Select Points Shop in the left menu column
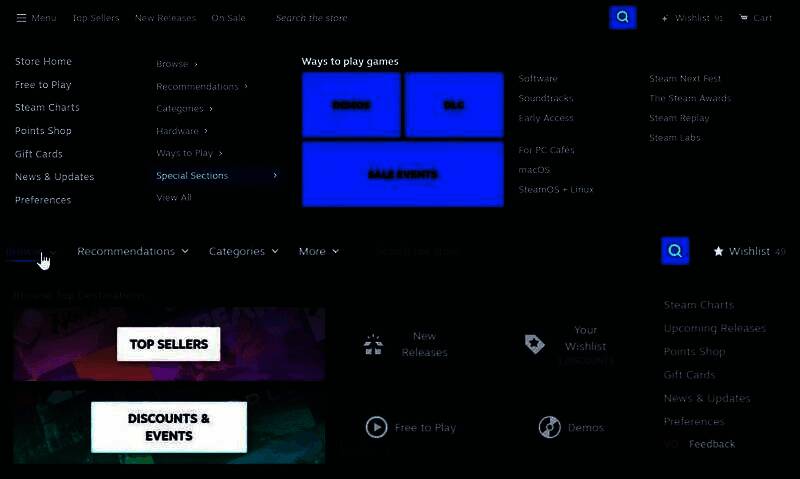The image size is (800, 479). pyautogui.click(x=43, y=131)
